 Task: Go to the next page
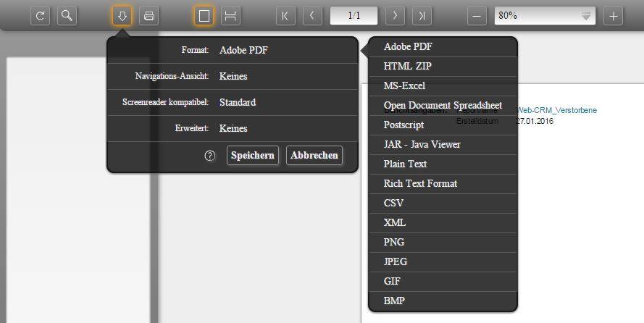pos(395,16)
